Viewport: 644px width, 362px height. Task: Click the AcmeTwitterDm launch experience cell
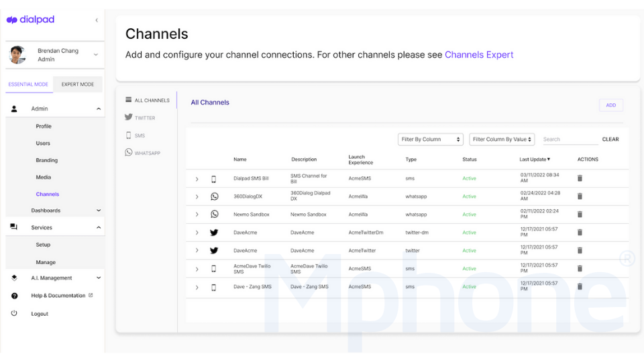tap(366, 233)
